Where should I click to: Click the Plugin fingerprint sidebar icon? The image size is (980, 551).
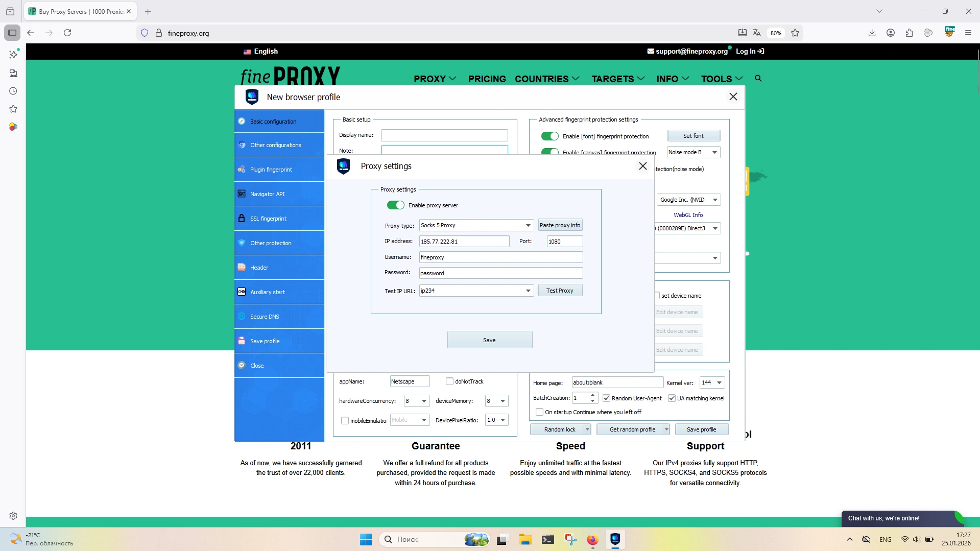[242, 170]
